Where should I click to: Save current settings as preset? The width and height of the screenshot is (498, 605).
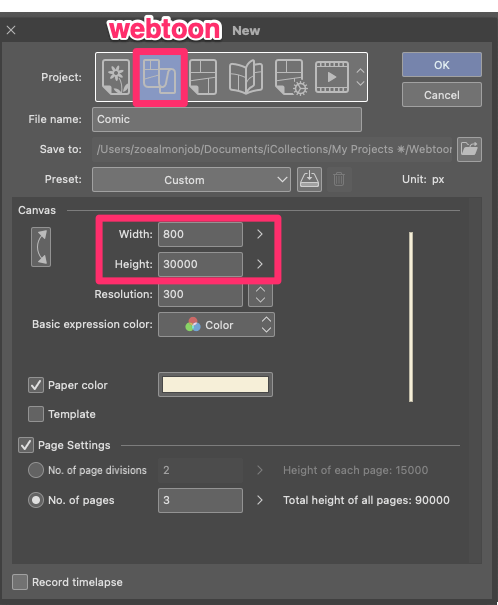[x=309, y=179]
